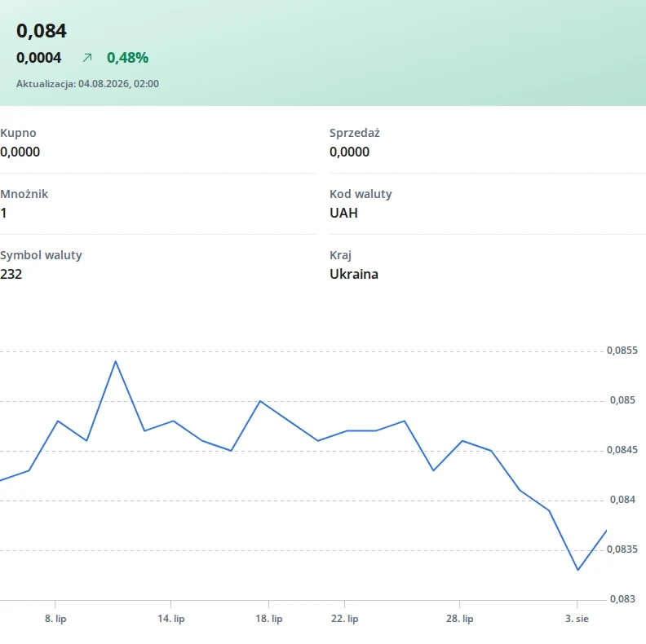
Task: Select the 0,0000 value under Sprzedaż
Action: (x=349, y=152)
